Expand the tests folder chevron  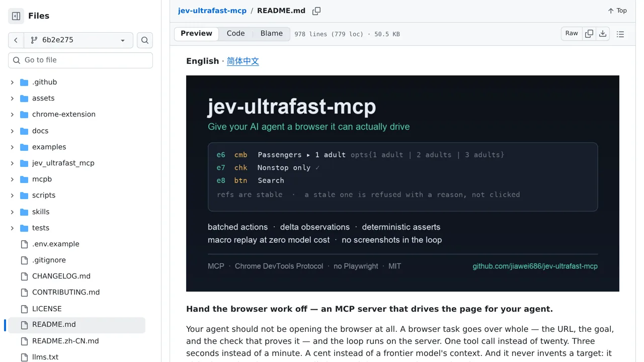point(12,228)
